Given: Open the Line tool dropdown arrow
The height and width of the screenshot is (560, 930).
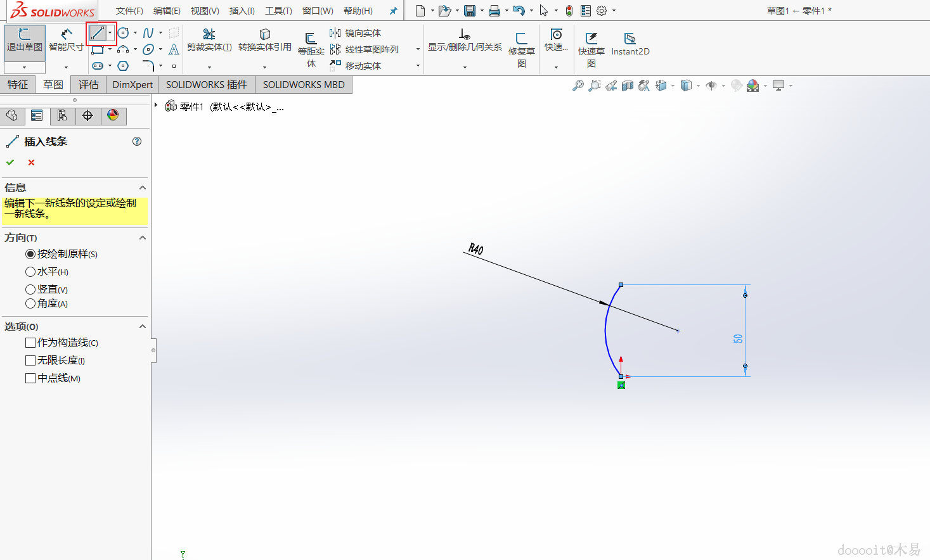Looking at the screenshot, I should (x=110, y=33).
